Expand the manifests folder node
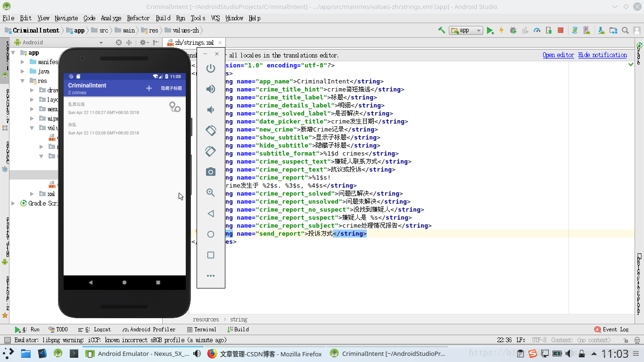The height and width of the screenshot is (362, 644). pyautogui.click(x=23, y=62)
